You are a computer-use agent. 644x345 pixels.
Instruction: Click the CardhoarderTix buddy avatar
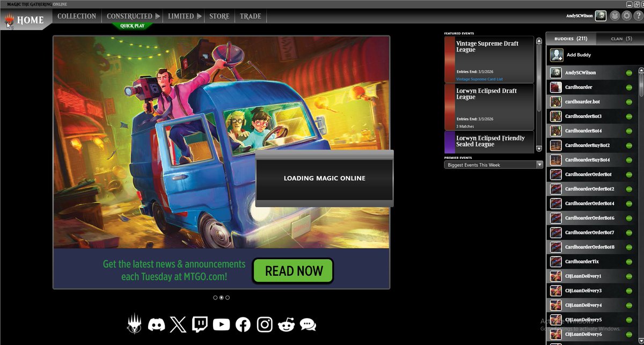click(x=556, y=261)
